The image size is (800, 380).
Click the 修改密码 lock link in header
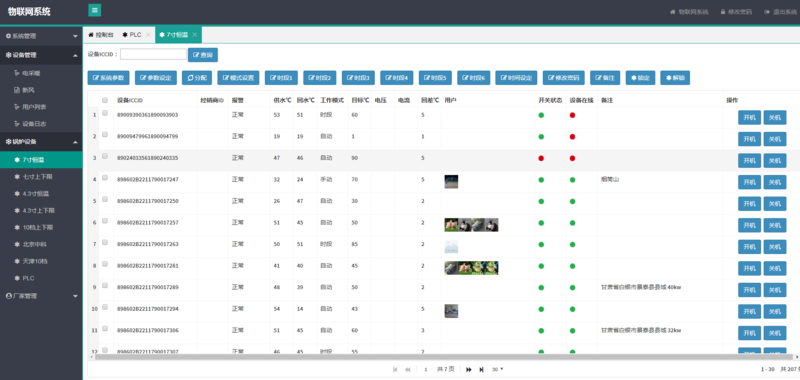pos(736,12)
